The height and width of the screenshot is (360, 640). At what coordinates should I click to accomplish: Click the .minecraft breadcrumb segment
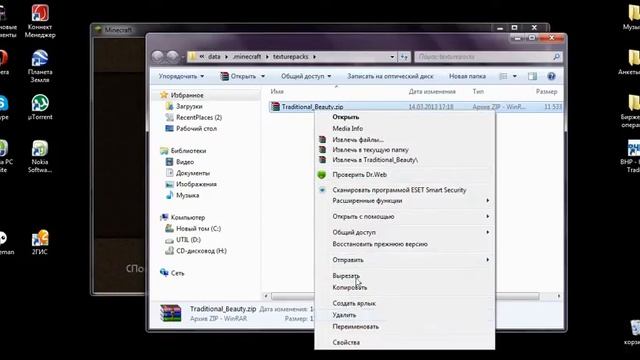247,57
